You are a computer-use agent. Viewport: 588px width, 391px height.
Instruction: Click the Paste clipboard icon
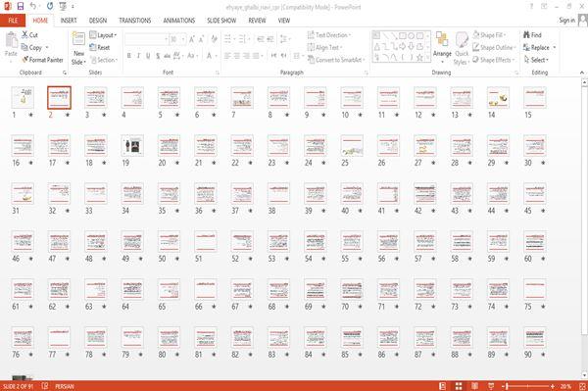11,40
